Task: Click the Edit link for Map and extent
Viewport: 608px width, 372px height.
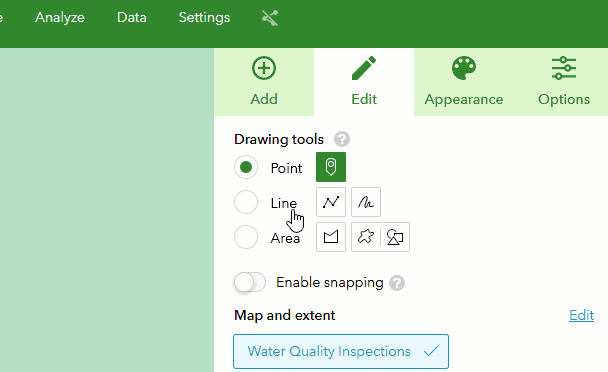Action: [581, 315]
